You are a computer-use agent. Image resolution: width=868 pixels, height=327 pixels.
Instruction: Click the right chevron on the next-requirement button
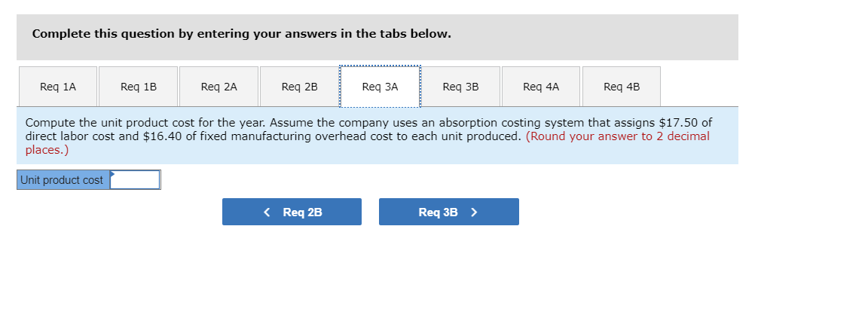pyautogui.click(x=474, y=212)
